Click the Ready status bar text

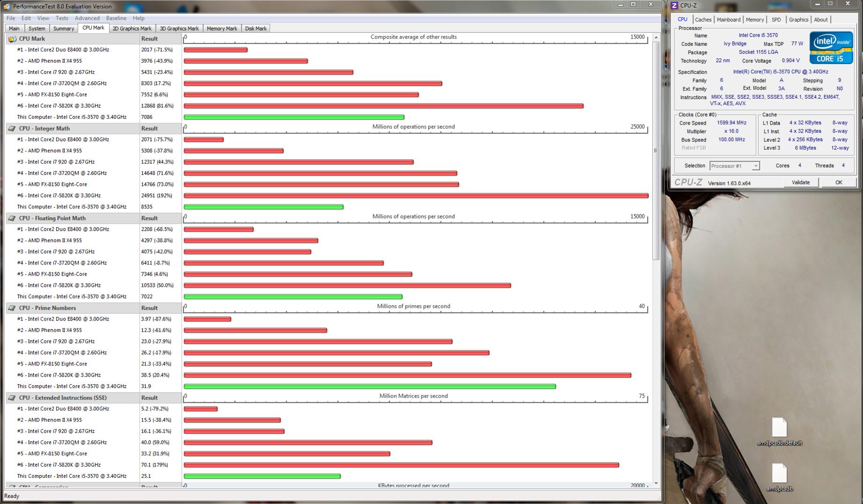[12, 496]
